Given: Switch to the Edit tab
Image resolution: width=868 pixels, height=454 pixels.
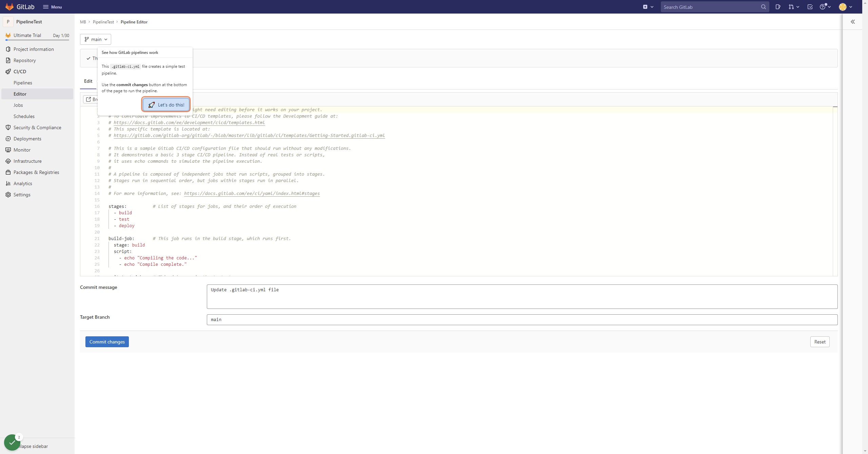Looking at the screenshot, I should pos(88,81).
